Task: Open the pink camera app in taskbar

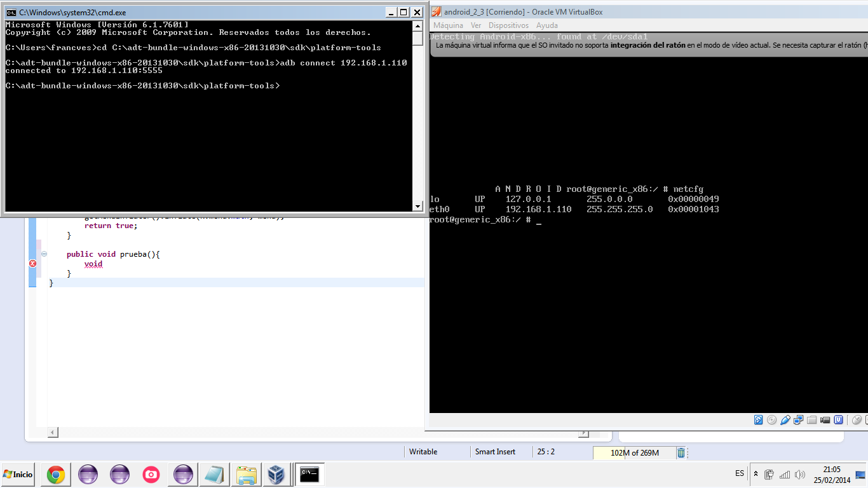Action: (151, 475)
